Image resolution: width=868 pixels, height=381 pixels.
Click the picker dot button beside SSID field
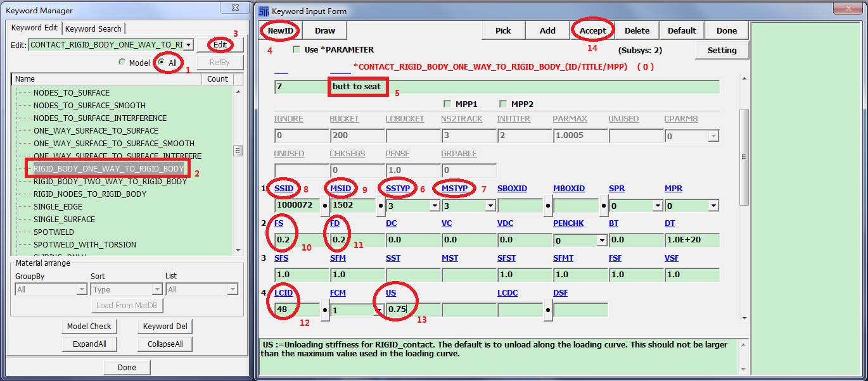pyautogui.click(x=325, y=206)
